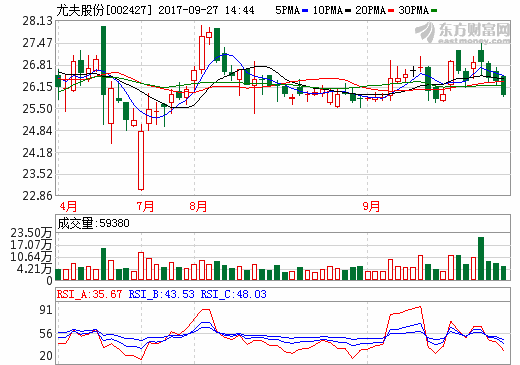Click the timestamp 2017-09-27 14:44
520x365 pixels.
tap(206, 10)
